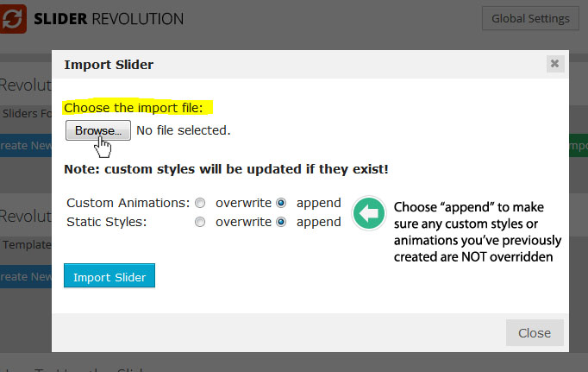Open Global Settings
This screenshot has width=588, height=372.
[529, 18]
